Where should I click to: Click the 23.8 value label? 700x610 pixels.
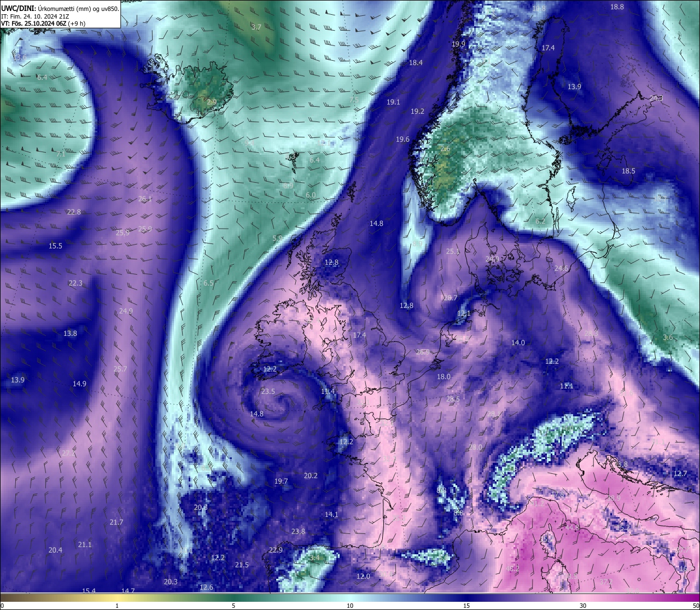[x=298, y=531]
